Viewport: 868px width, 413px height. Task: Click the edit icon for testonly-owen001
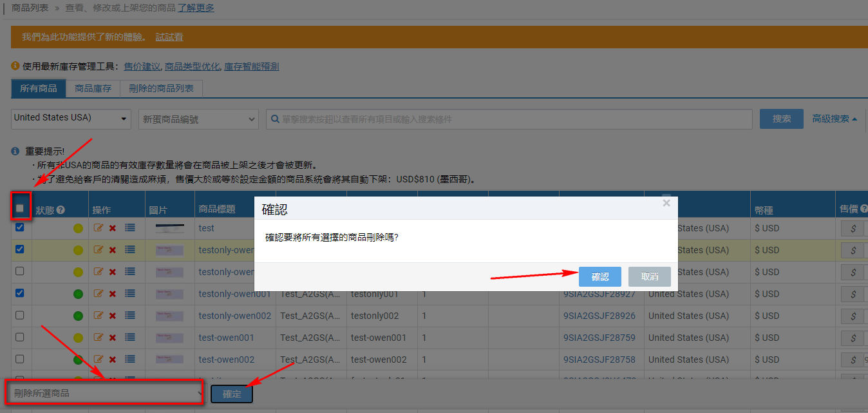(x=99, y=294)
